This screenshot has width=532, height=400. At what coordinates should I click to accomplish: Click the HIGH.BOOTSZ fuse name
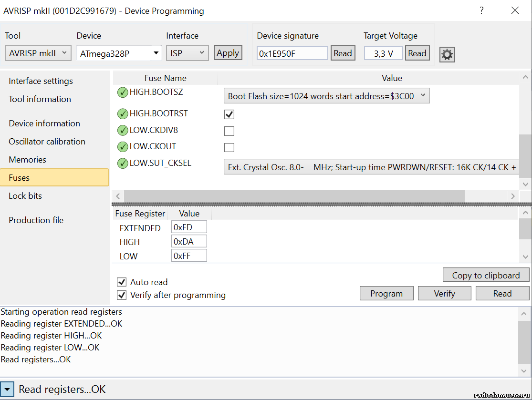[x=156, y=92]
